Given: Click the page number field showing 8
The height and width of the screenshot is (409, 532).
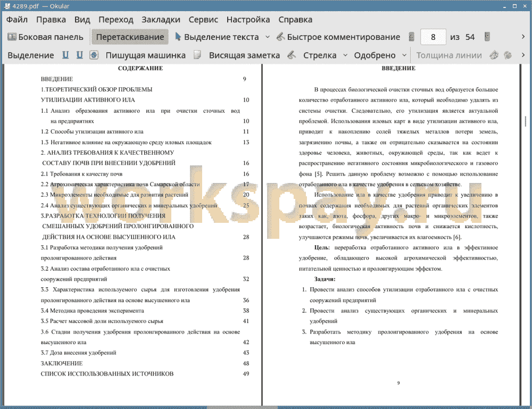Looking at the screenshot, I should point(433,37).
